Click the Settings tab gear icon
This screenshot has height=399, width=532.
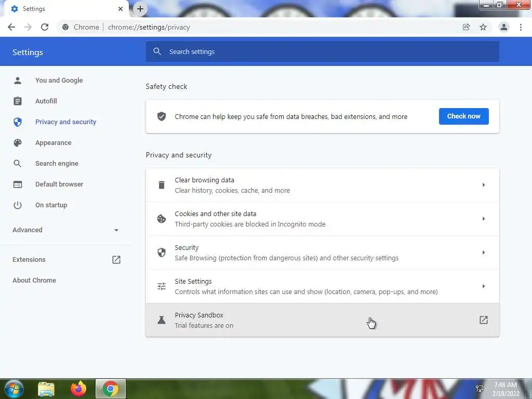(x=15, y=9)
